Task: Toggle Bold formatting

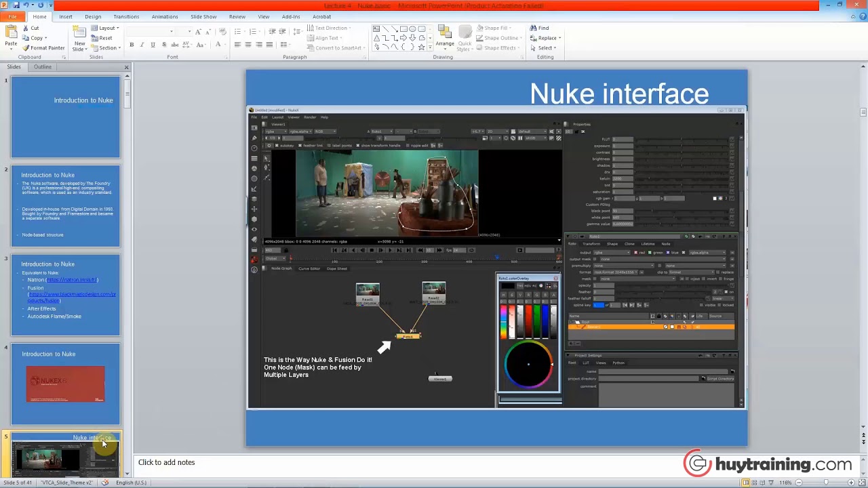Action: pos(132,45)
